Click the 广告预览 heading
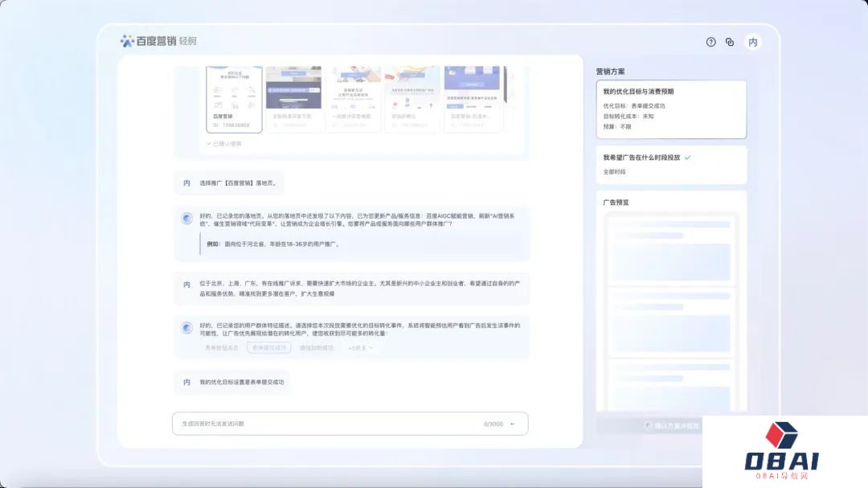 tap(616, 202)
